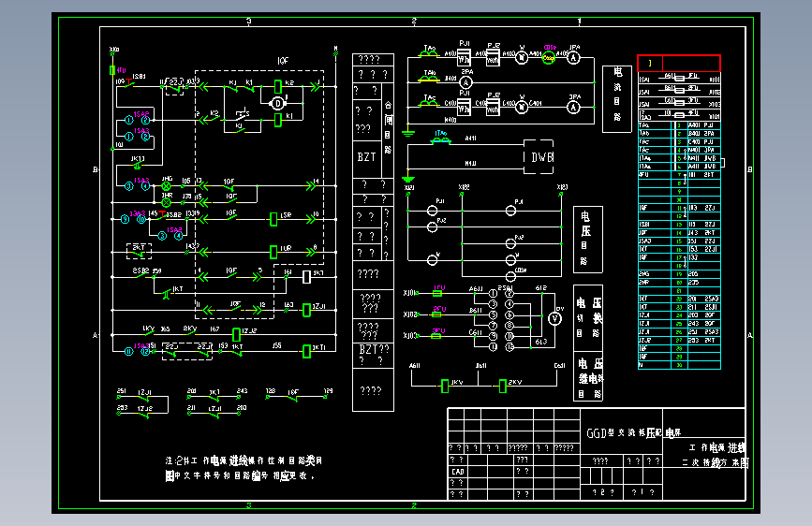Select the A611 label above 1KV circuit

(415, 366)
